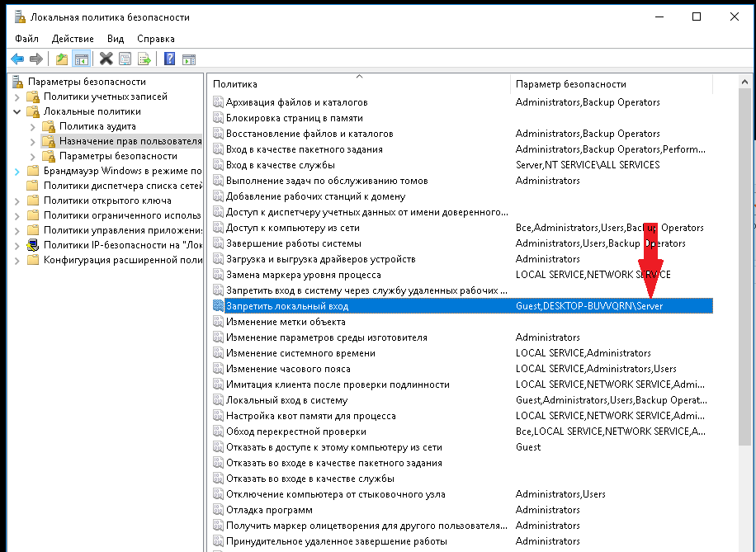Collapse the Локальные политики tree node
Viewport: 756px width, 552px height.
[x=18, y=111]
